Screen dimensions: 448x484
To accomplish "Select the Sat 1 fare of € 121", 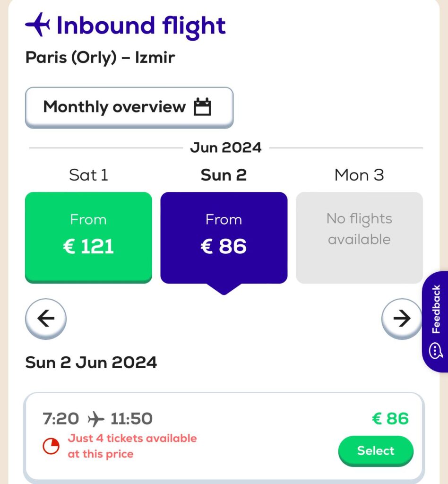I will pos(88,237).
